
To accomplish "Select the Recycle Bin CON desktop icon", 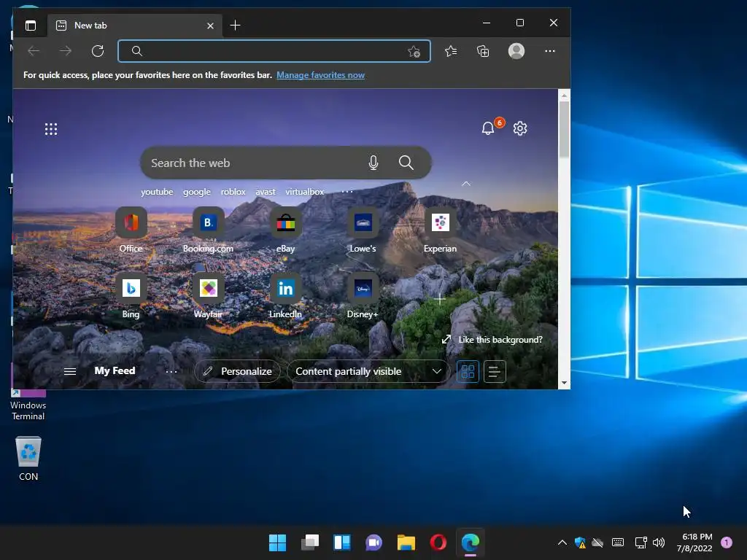I will (x=28, y=459).
